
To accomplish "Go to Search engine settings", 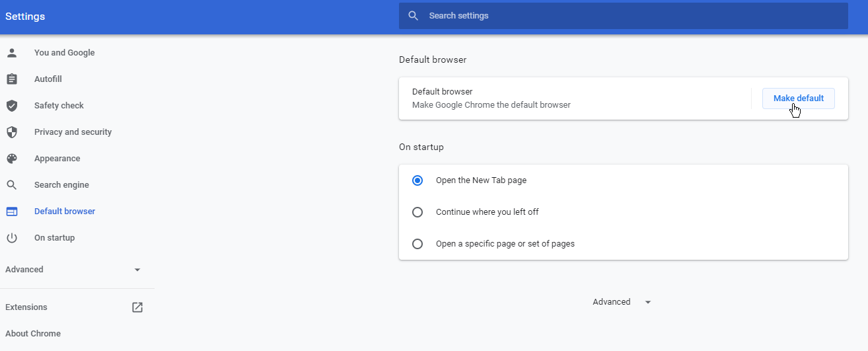I will tap(61, 185).
